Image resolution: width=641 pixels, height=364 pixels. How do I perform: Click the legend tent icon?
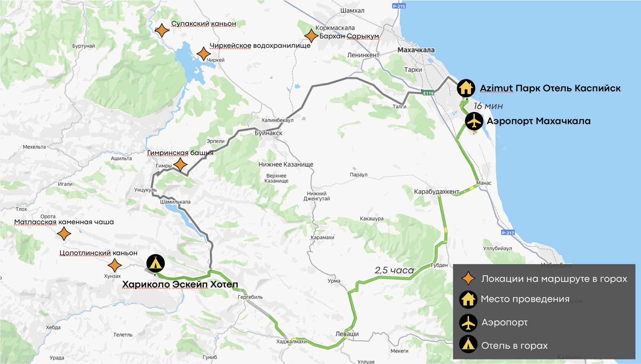coord(468,344)
